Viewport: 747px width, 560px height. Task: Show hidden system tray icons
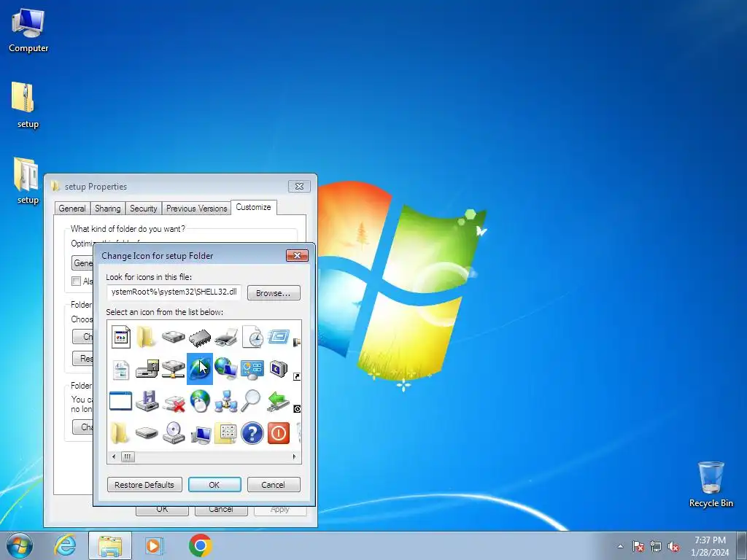[x=620, y=546]
